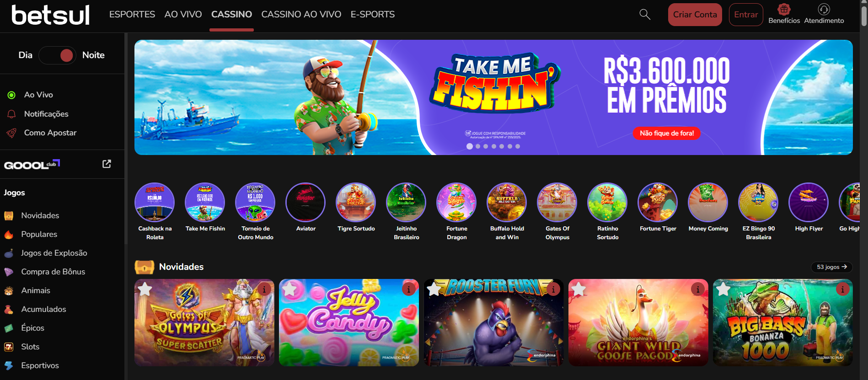Select the Esportivos category
Viewport: 868px width, 380px height.
click(40, 365)
